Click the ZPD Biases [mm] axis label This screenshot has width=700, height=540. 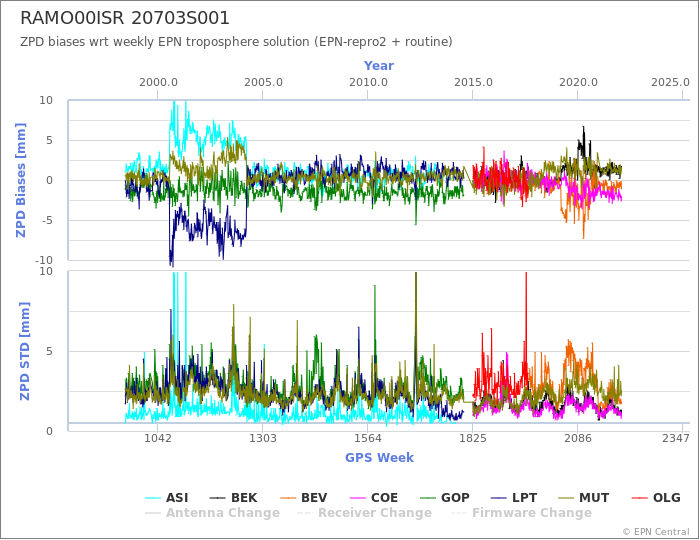(x=21, y=180)
